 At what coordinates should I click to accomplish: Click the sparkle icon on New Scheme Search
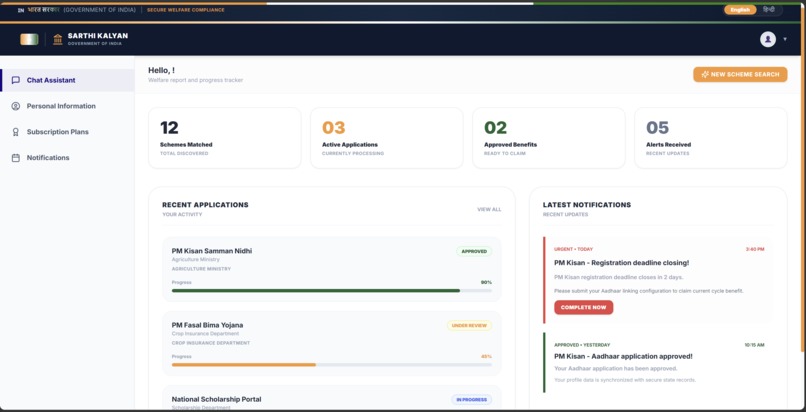pos(705,74)
